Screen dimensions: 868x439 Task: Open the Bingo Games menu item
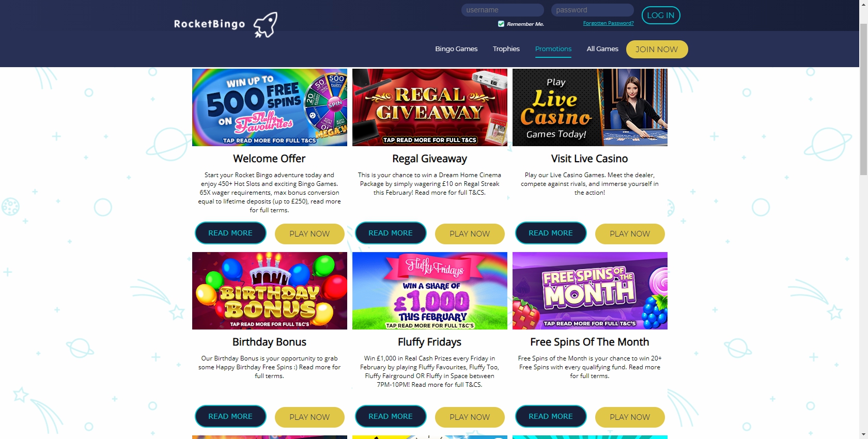tap(456, 49)
